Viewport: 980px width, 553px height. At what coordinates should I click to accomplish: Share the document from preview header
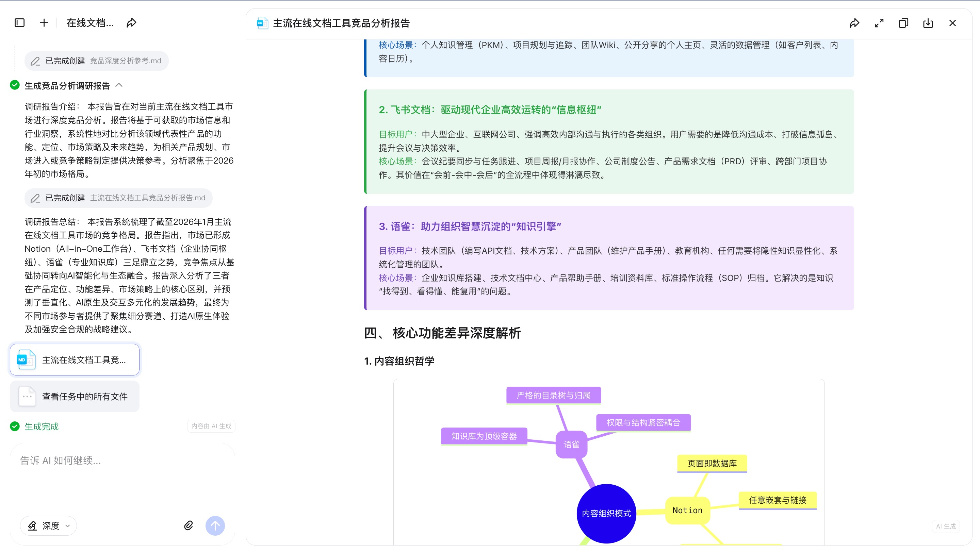pos(854,23)
